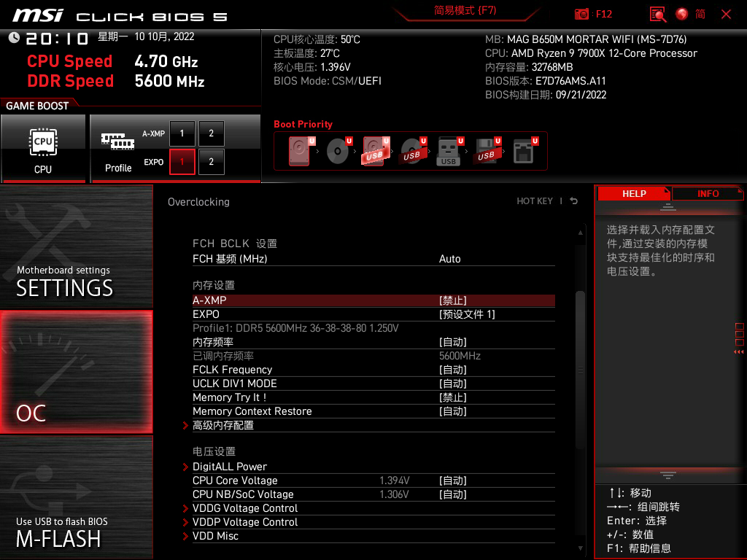Screen dimensions: 747x560
Task: Click the settings list scrollbar thumb
Action: click(580, 370)
